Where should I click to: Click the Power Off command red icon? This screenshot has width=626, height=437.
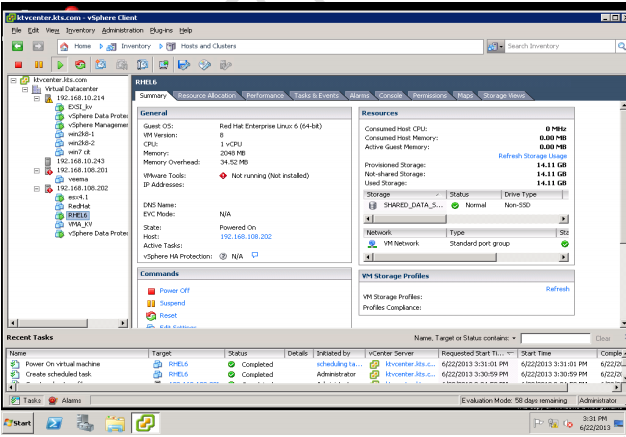pyautogui.click(x=151, y=291)
